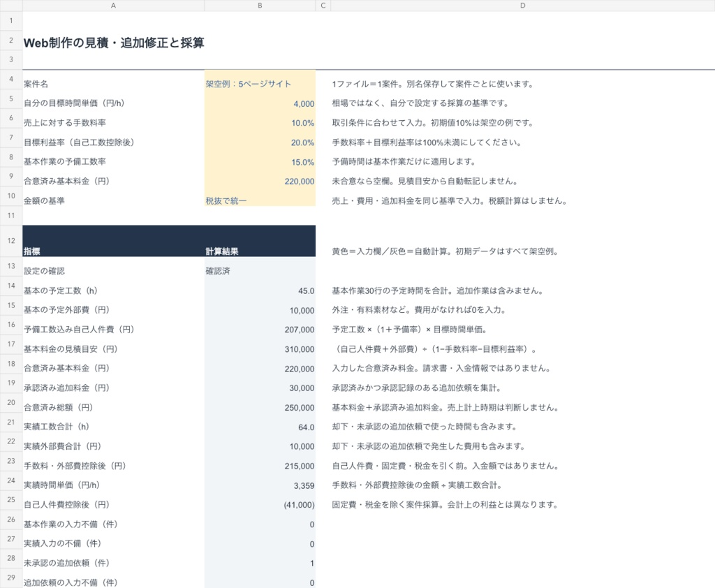This screenshot has width=715, height=588.
Task: Click label '基本の予定外部費（円）'
Action: (66, 310)
